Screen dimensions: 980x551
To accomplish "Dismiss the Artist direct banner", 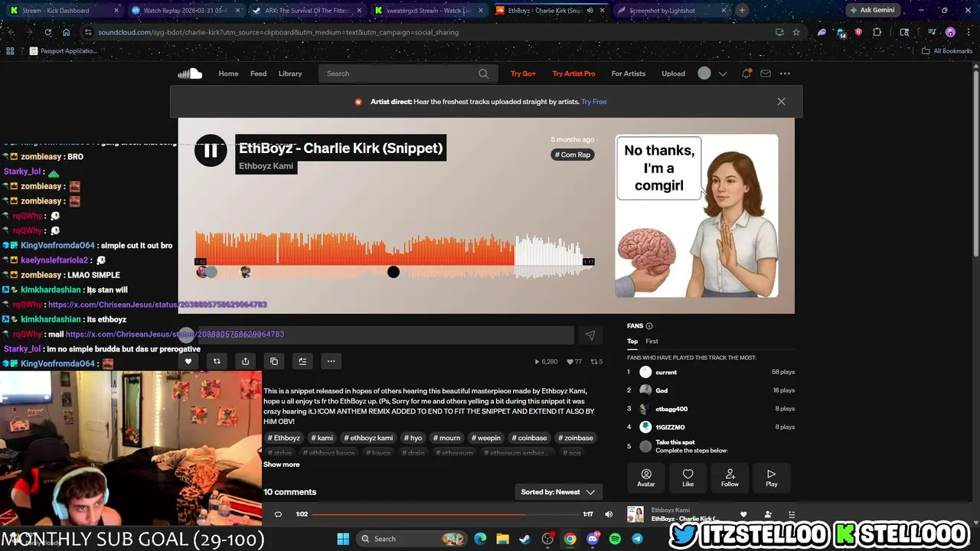I will coord(781,101).
